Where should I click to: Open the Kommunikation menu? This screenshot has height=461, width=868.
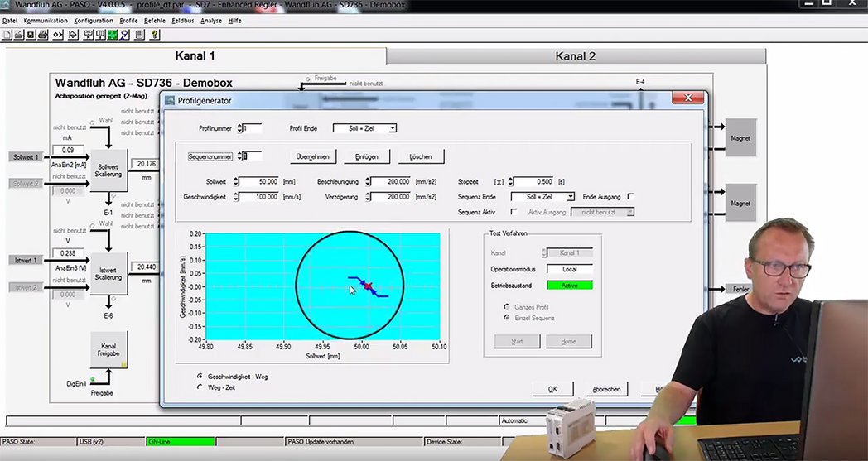46,21
